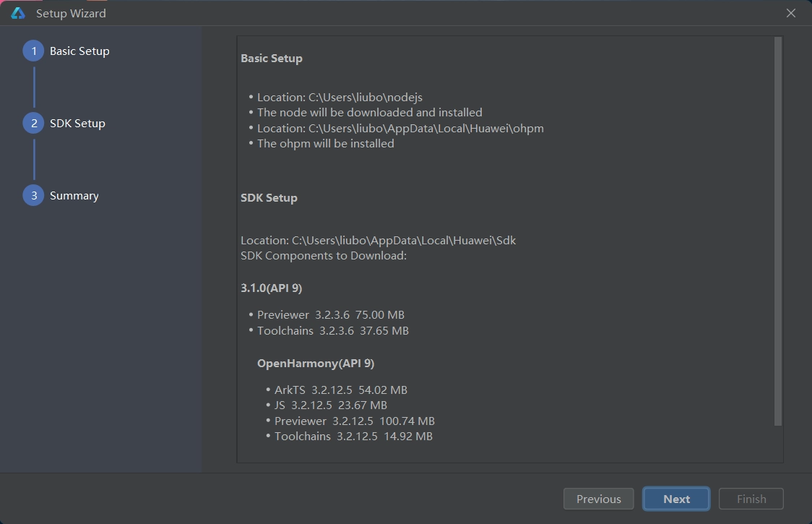812x524 pixels.
Task: Click the summary panel vertical scrollbar
Action: coord(778,231)
